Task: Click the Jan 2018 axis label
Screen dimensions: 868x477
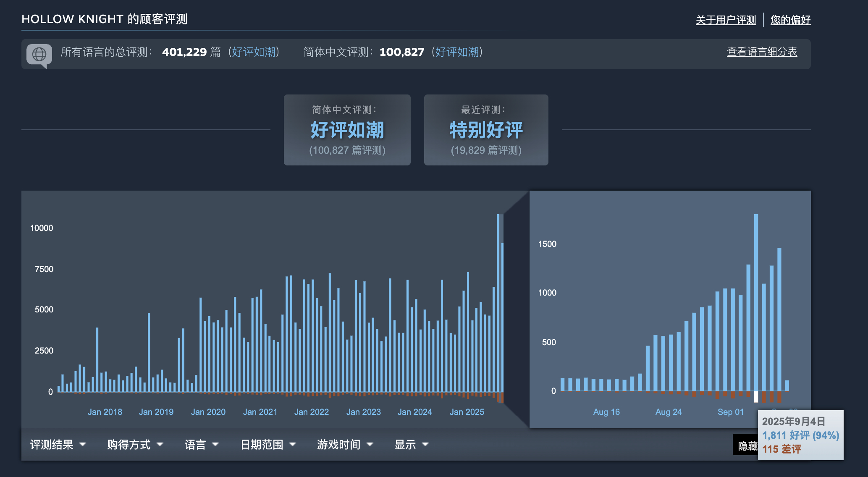Action: coord(105,412)
